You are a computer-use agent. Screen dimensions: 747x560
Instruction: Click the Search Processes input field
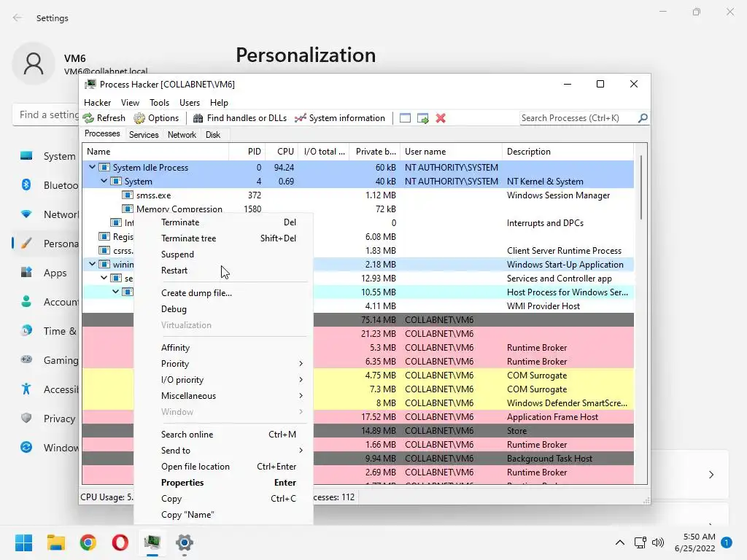(x=578, y=118)
